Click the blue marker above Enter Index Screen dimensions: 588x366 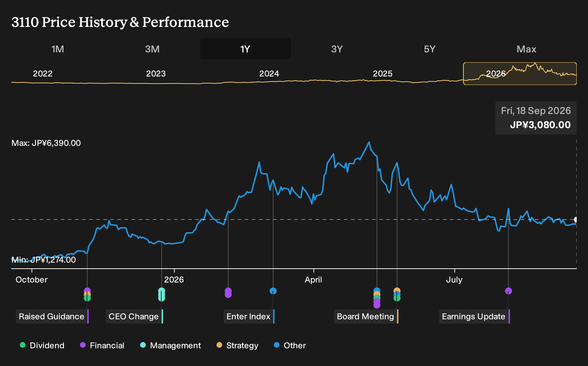[273, 291]
